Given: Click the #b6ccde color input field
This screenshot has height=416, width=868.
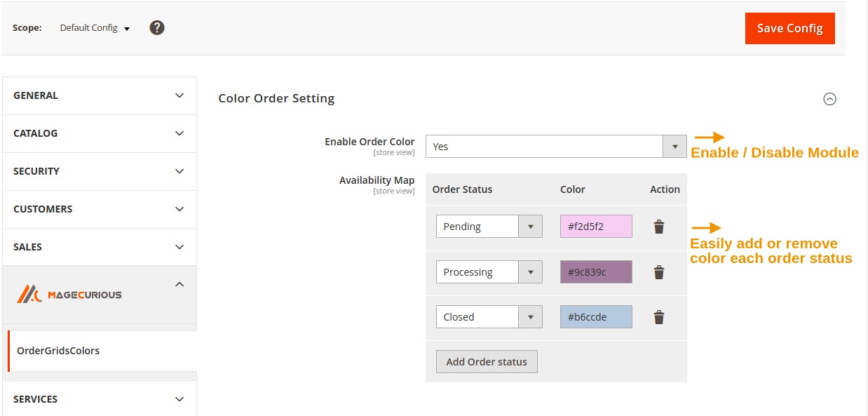Looking at the screenshot, I should click(x=595, y=316).
